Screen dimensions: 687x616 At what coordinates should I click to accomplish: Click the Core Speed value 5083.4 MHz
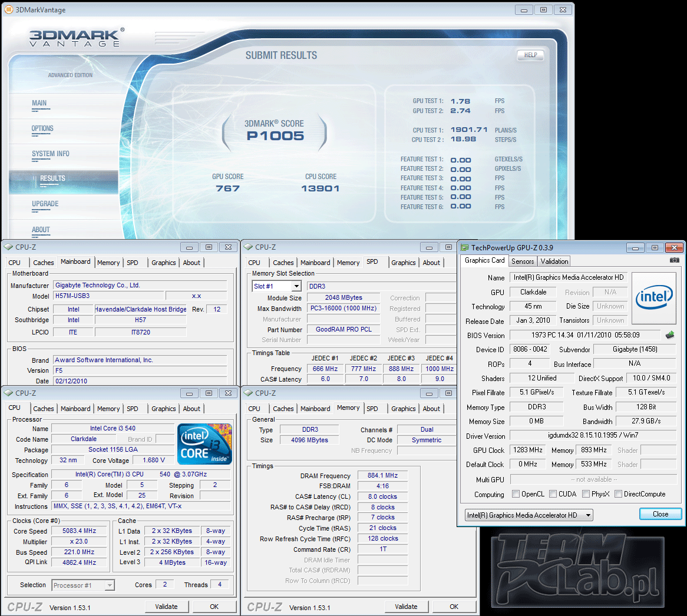pyautogui.click(x=80, y=531)
